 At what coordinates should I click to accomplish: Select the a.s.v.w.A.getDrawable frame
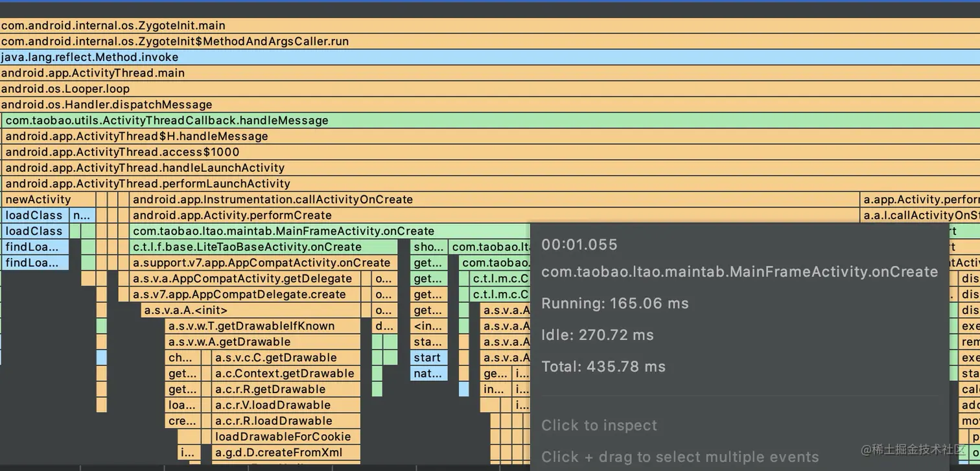point(262,342)
